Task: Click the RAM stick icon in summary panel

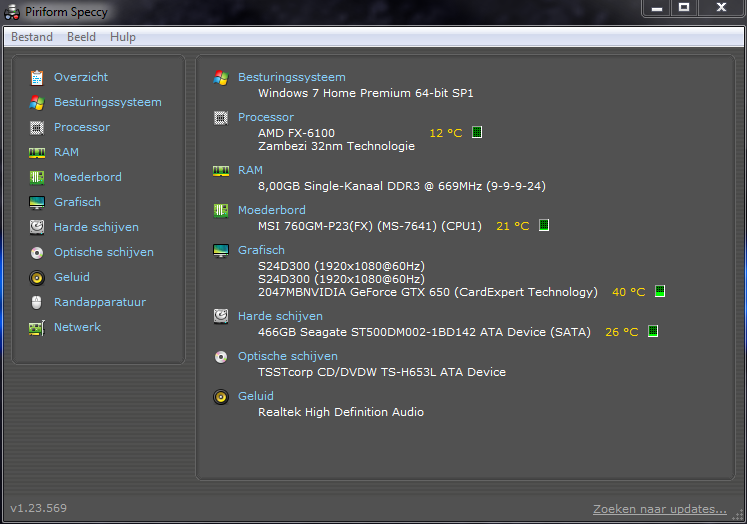Action: pos(221,171)
